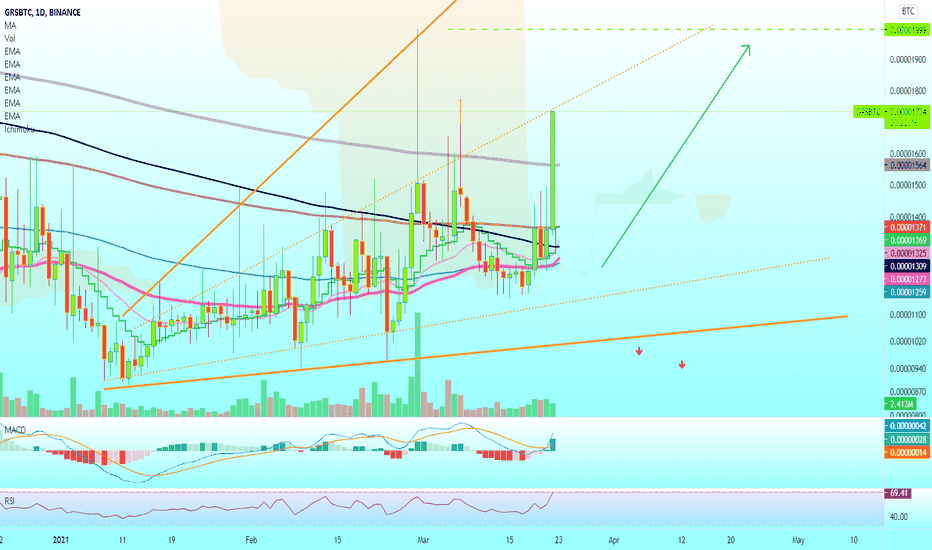Viewport: 932px width, 550px height.
Task: Click the green 2.413M volume label
Action: (x=901, y=404)
